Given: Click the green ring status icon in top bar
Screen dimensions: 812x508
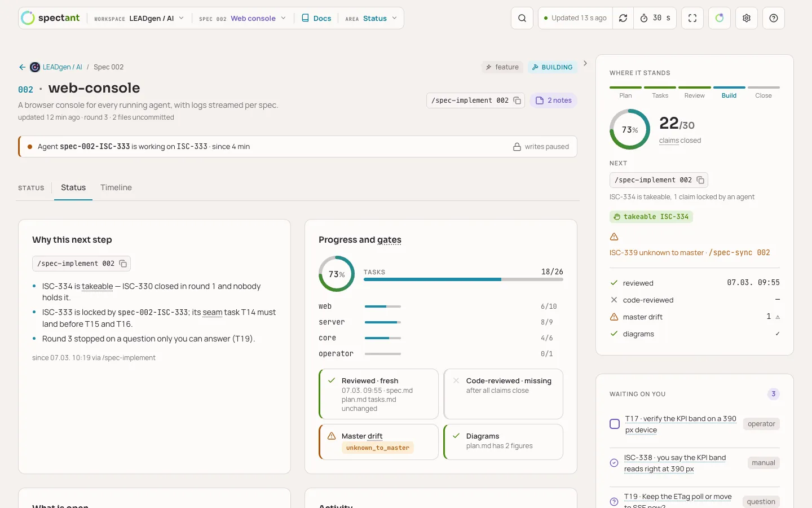Looking at the screenshot, I should point(720,18).
